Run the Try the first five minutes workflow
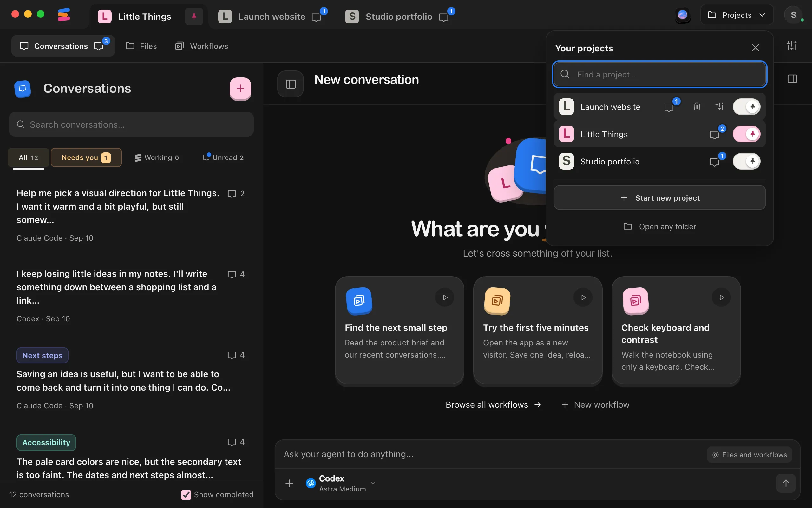The image size is (812, 508). [583, 297]
